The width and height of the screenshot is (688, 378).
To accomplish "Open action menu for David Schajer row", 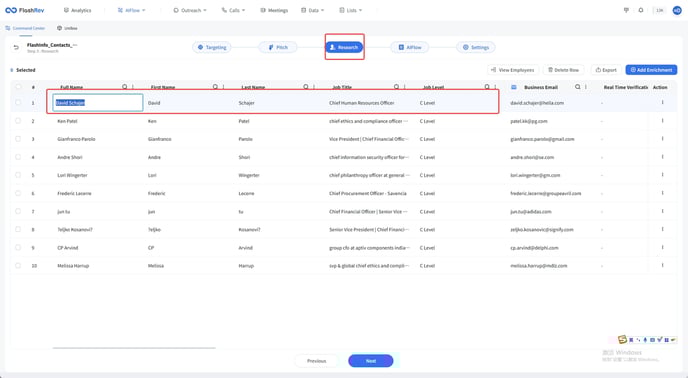I will point(663,102).
